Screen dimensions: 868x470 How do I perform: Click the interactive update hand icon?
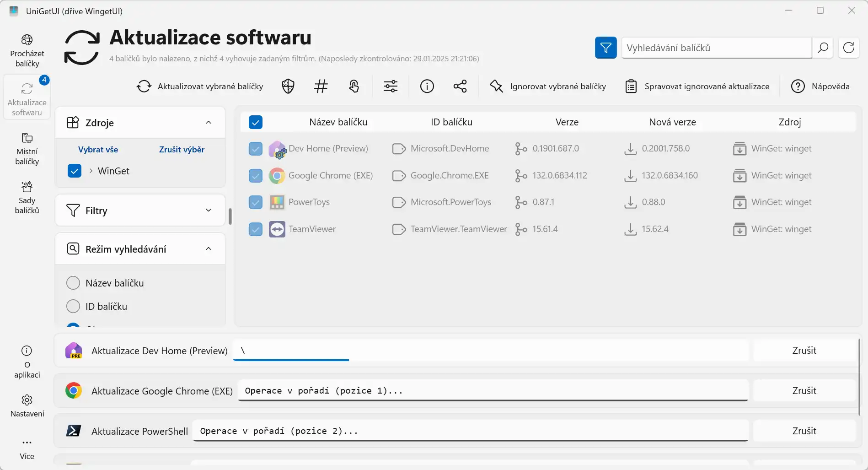pyautogui.click(x=354, y=86)
